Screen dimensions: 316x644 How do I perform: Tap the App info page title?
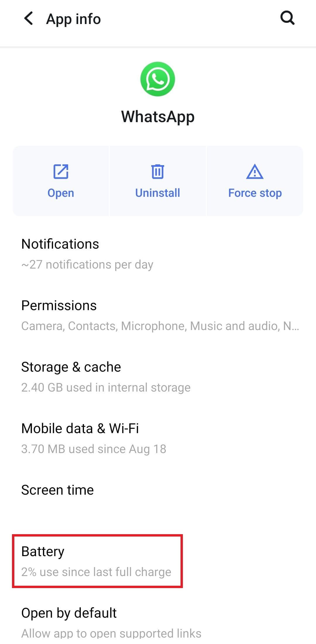tap(73, 19)
